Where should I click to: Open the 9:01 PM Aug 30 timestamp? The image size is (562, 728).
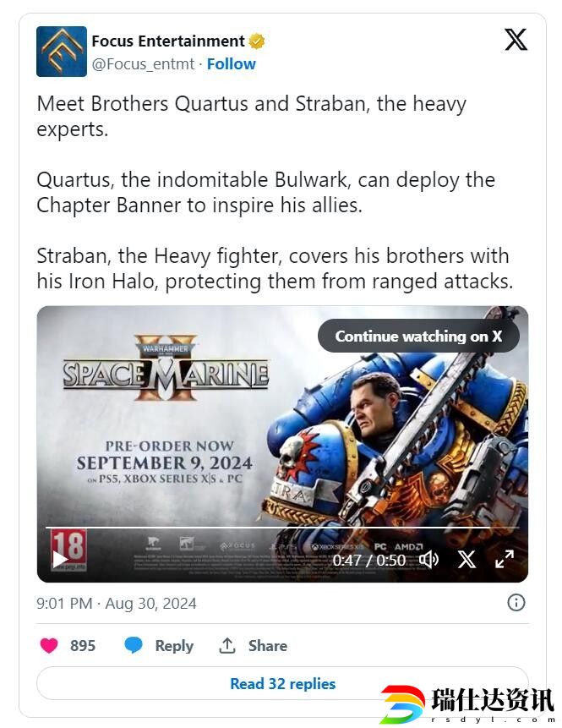tap(117, 603)
